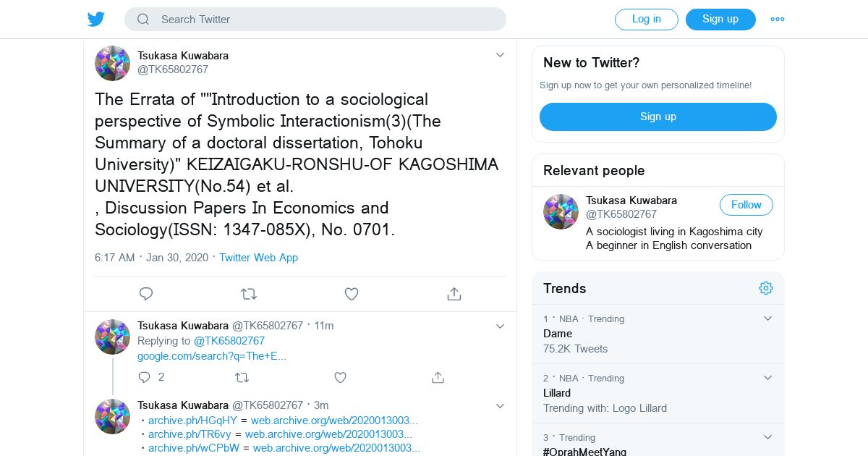
Task: Open caret menu for Dame trend
Action: pos(768,318)
